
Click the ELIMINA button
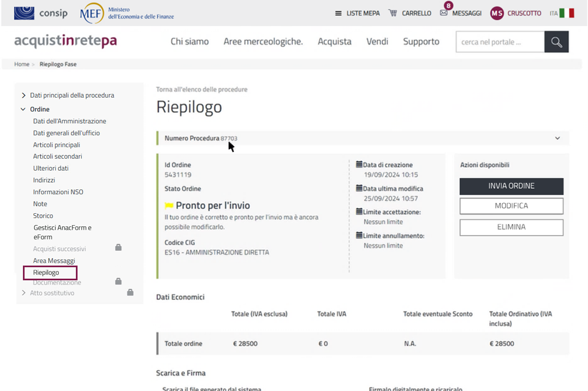point(511,227)
